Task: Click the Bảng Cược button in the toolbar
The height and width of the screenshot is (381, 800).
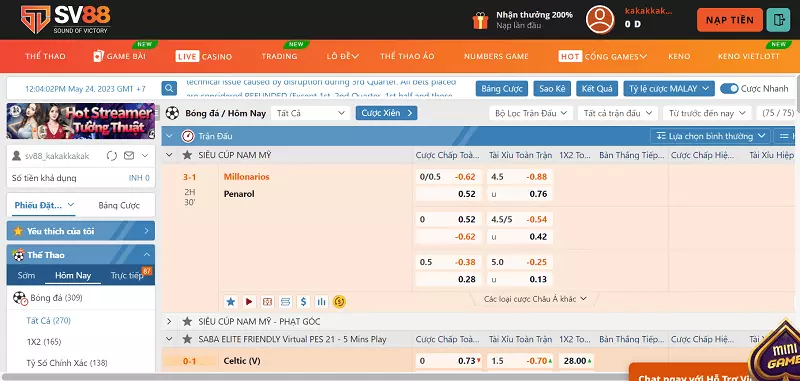Action: (x=502, y=88)
